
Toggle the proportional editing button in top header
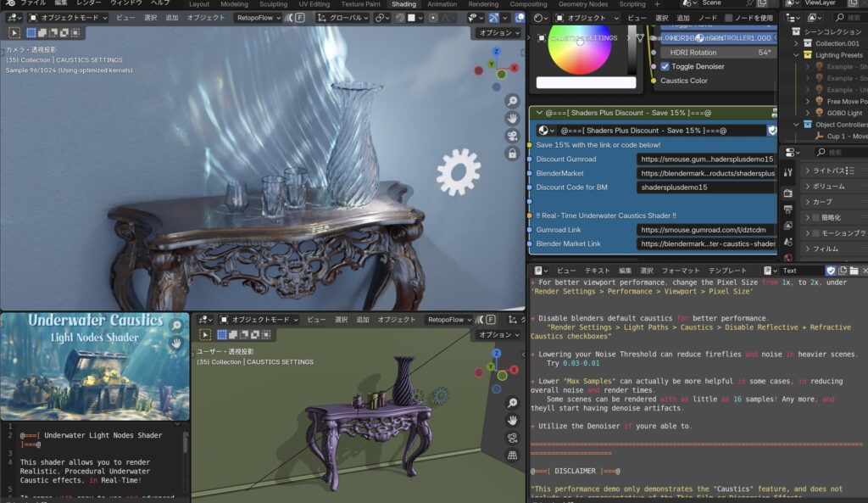tap(433, 18)
